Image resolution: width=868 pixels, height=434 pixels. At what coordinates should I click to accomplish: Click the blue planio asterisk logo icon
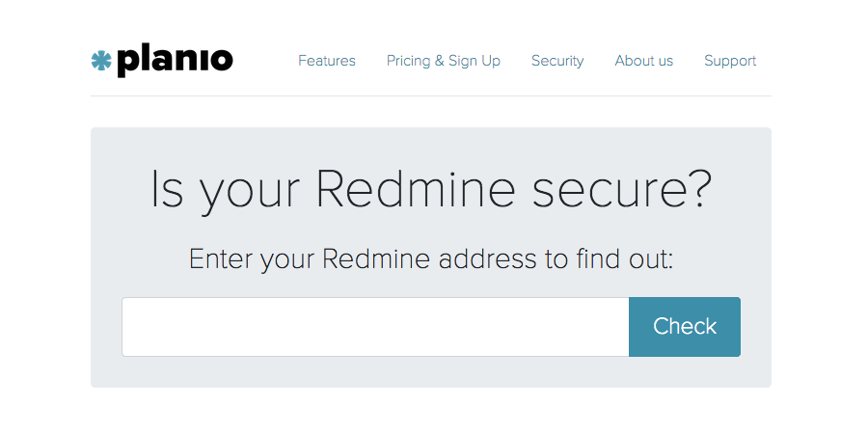101,61
